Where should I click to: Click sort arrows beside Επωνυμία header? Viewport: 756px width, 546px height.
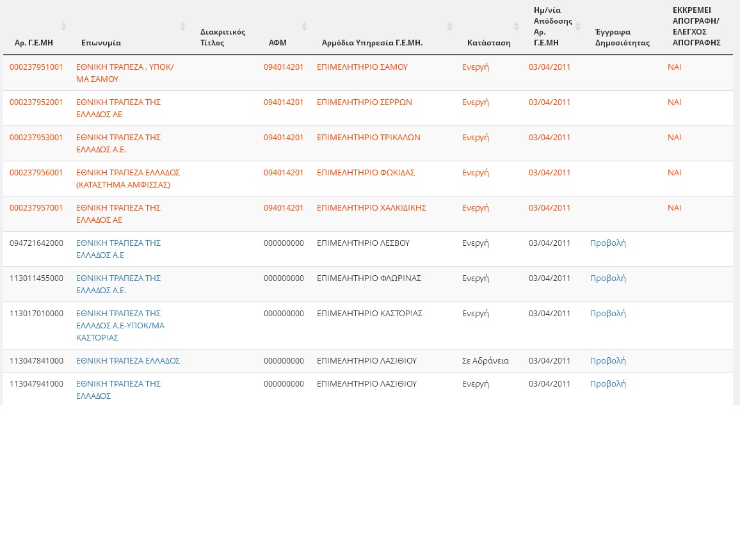pos(182,26)
